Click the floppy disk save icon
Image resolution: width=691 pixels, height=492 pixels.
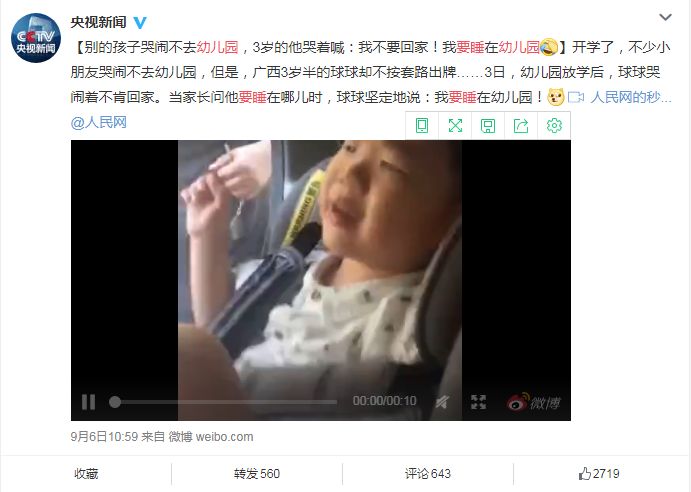(x=488, y=126)
